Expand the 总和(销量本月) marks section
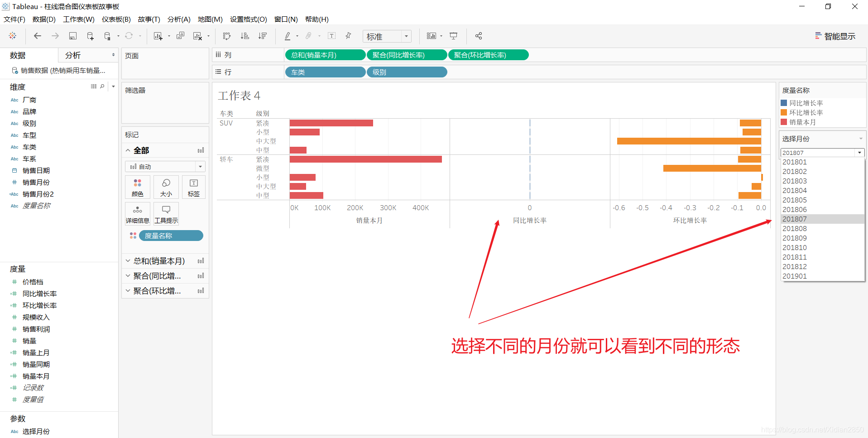The width and height of the screenshot is (868, 438). (x=128, y=261)
